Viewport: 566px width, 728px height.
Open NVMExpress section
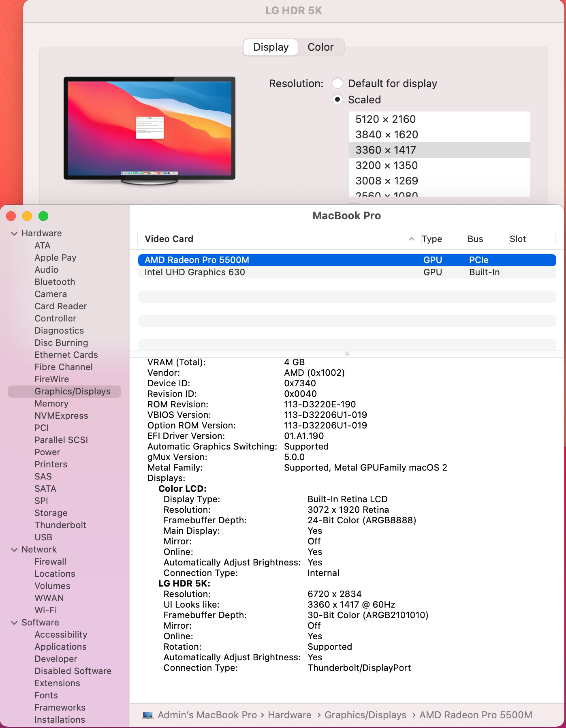pyautogui.click(x=61, y=416)
